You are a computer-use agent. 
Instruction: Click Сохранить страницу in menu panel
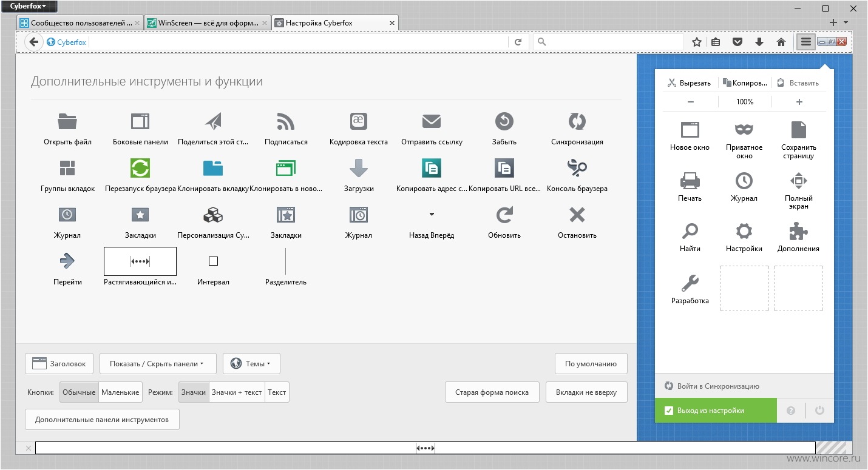point(799,139)
